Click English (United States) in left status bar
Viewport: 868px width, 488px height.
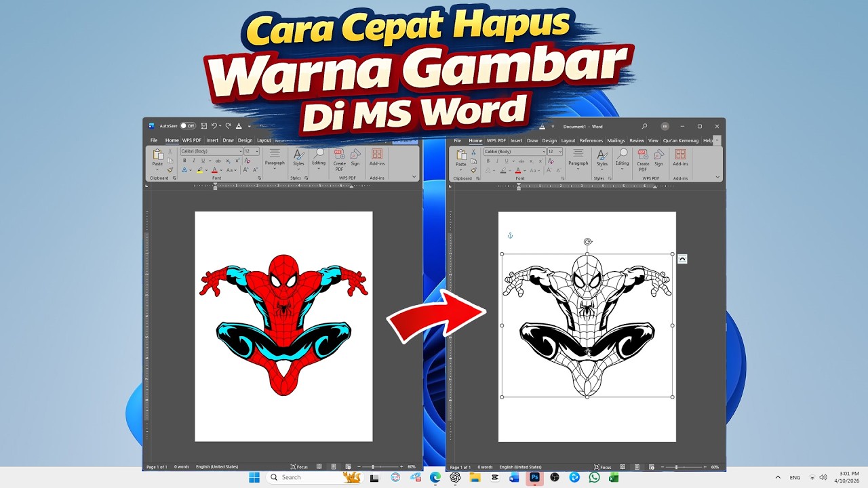point(217,467)
